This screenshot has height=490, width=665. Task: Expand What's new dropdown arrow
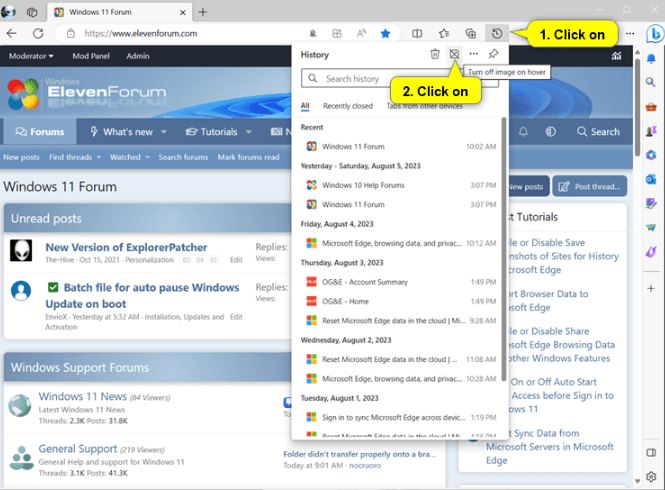(164, 132)
